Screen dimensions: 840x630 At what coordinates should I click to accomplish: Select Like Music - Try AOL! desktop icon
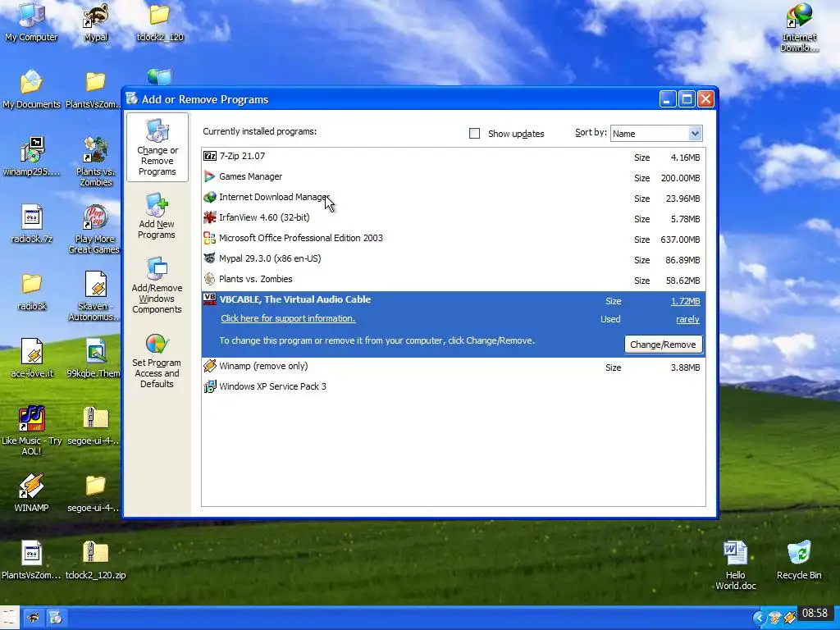(31, 431)
